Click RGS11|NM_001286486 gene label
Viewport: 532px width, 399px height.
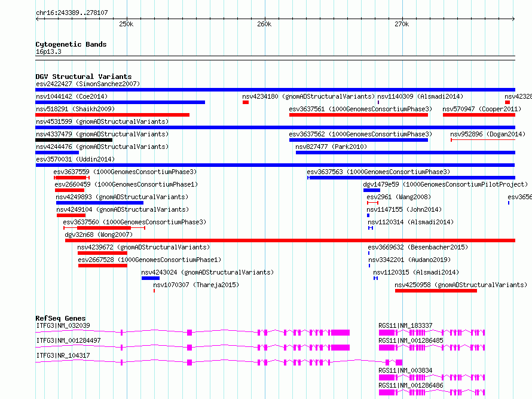tap(411, 385)
